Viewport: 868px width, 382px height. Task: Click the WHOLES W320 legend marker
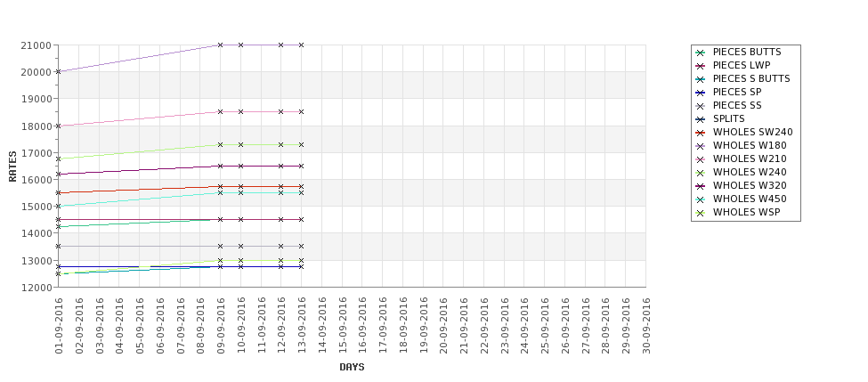701,186
